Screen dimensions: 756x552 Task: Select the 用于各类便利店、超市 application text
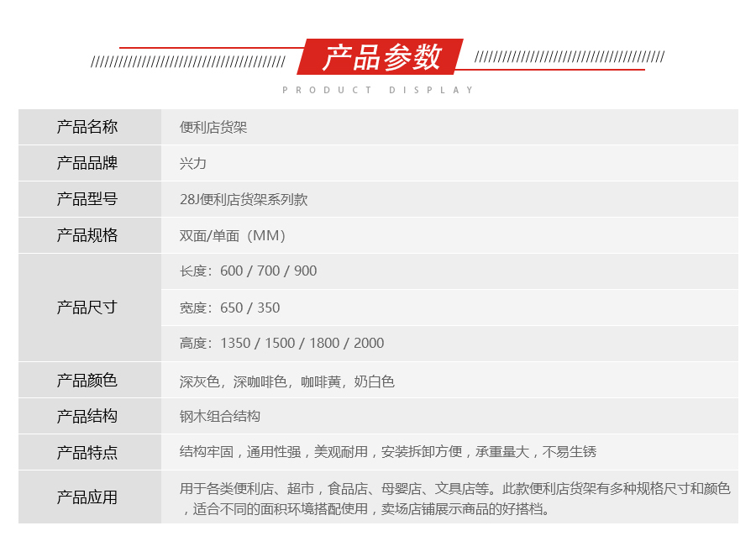click(455, 498)
